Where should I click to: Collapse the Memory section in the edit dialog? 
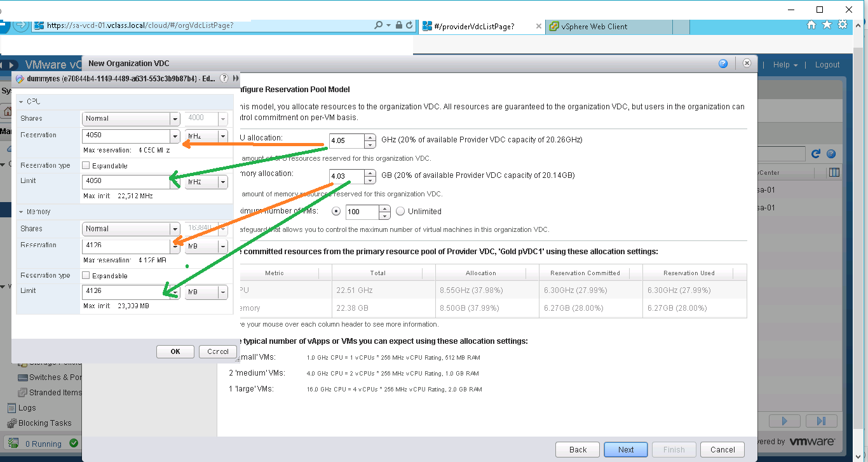pos(21,211)
